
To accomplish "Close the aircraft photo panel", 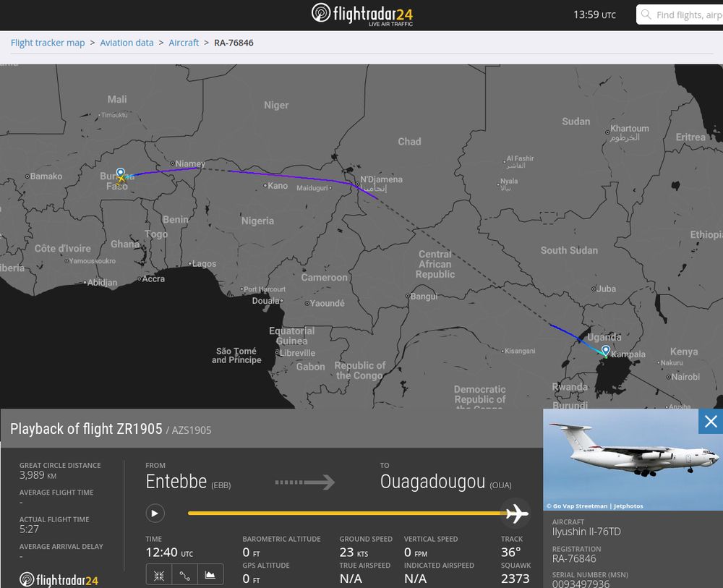I will tap(711, 421).
